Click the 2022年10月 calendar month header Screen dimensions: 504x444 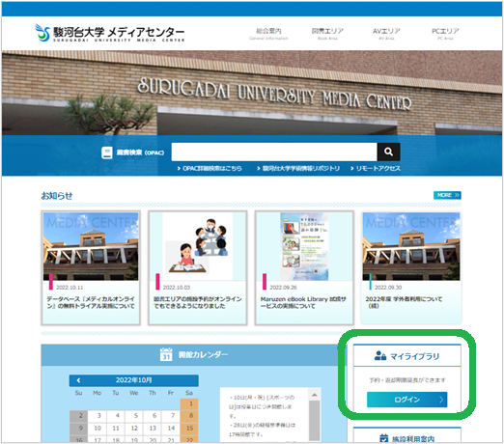[134, 380]
